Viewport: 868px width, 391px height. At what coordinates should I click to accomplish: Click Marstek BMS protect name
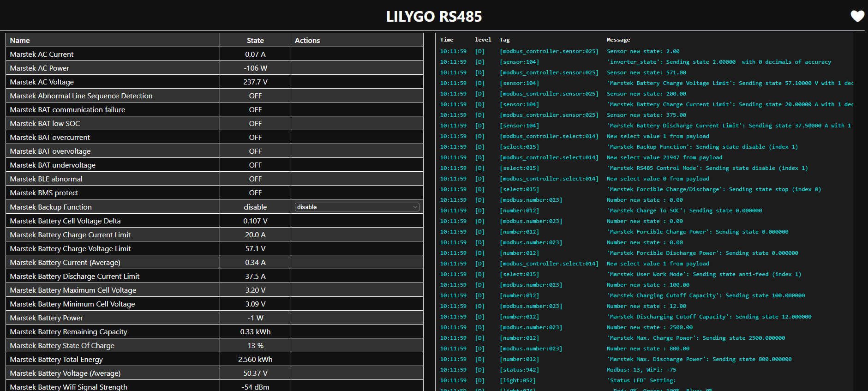[x=44, y=192]
